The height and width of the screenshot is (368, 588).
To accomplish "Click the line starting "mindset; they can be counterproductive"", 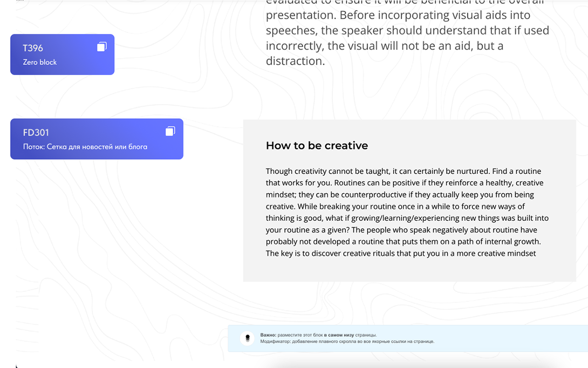I will pyautogui.click(x=400, y=195).
